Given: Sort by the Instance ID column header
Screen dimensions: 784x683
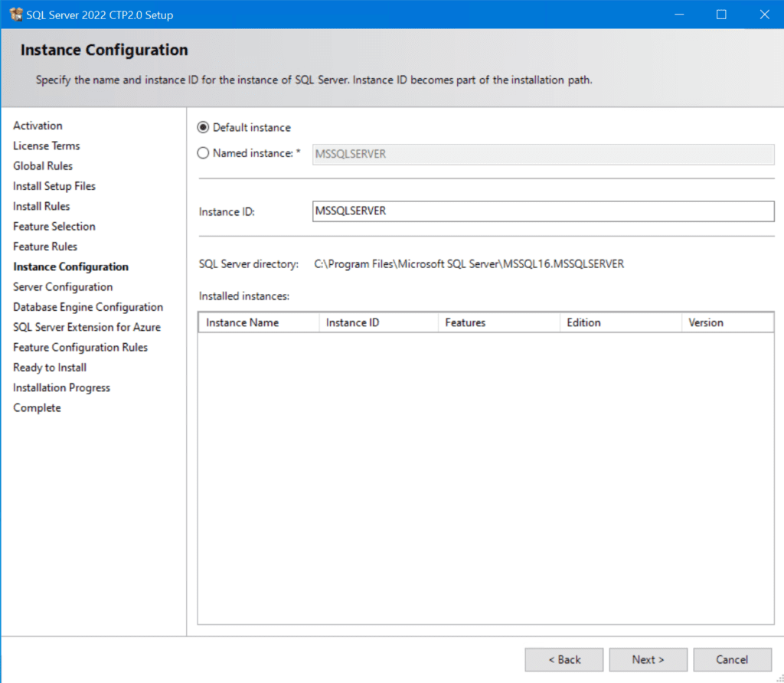Looking at the screenshot, I should (x=378, y=322).
